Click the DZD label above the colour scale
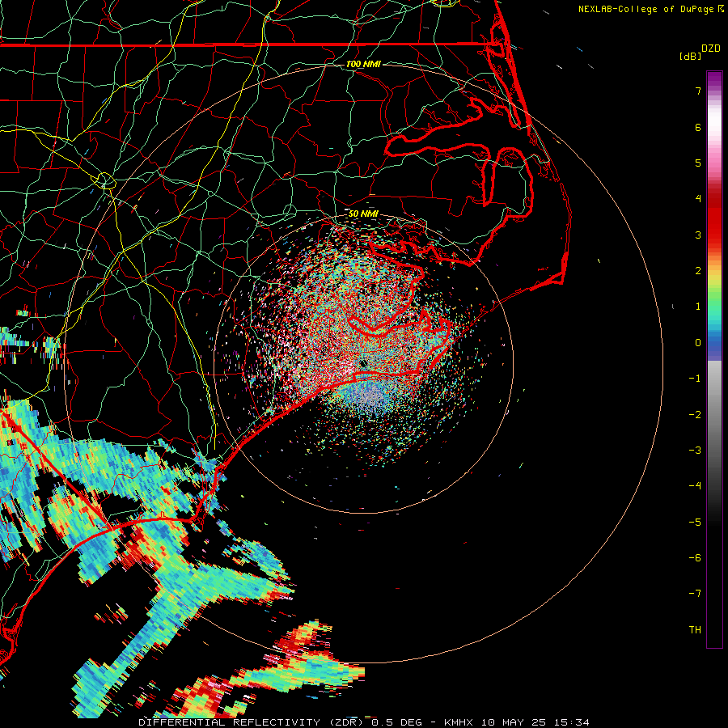The image size is (728, 728). 711,49
